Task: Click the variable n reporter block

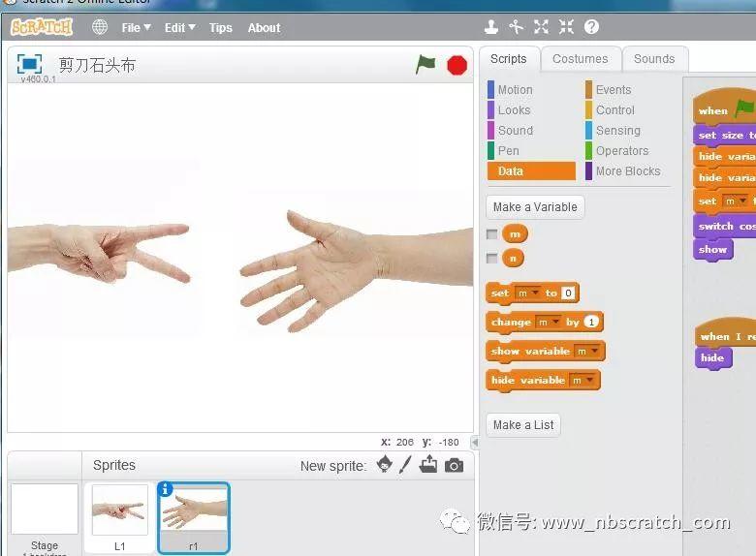Action: click(x=513, y=259)
